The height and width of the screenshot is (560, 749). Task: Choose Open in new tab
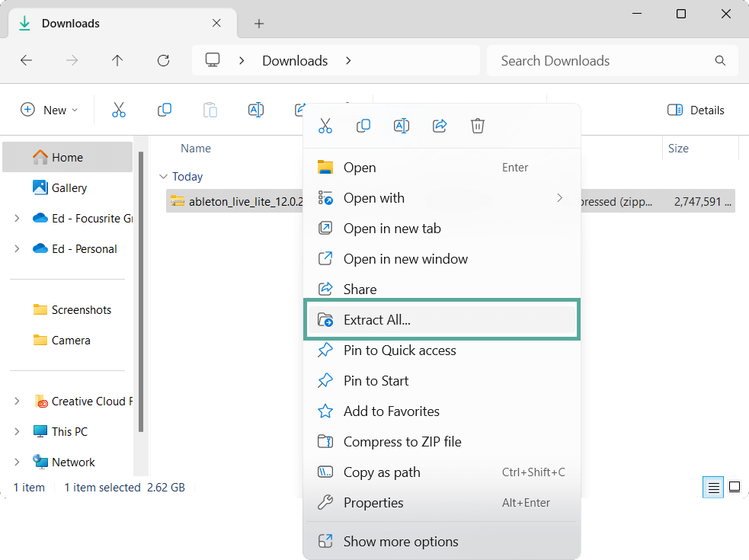[442, 229]
